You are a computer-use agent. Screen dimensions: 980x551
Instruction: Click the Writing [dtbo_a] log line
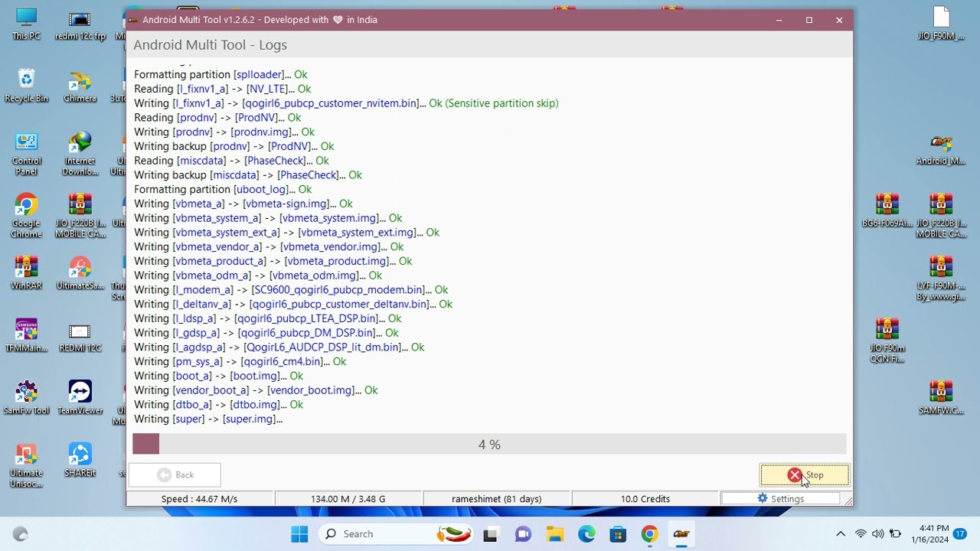218,405
